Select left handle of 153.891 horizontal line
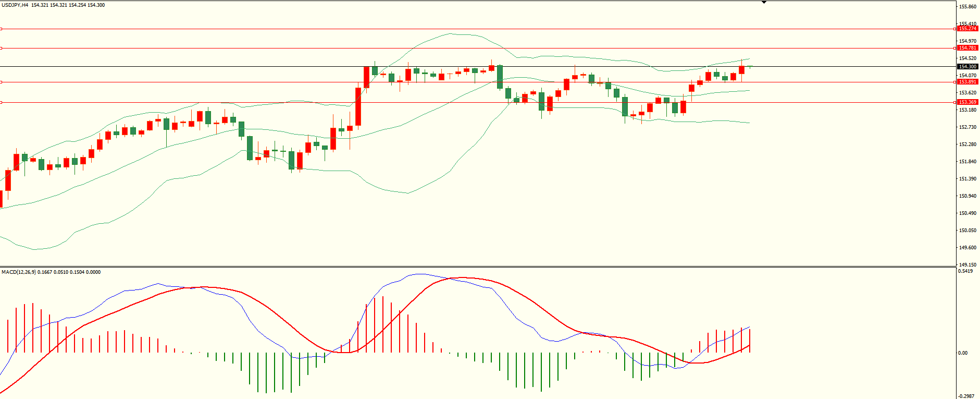The image size is (980, 399). [x=1, y=82]
